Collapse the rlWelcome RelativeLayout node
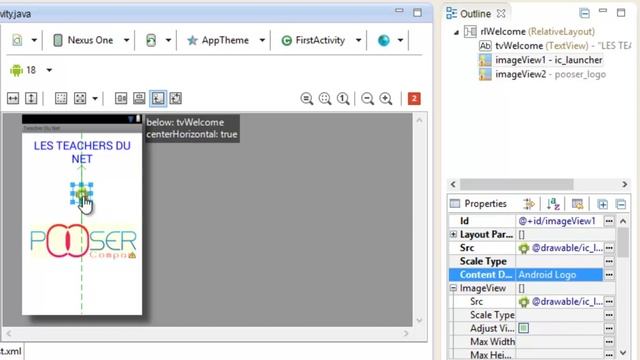 [456, 32]
